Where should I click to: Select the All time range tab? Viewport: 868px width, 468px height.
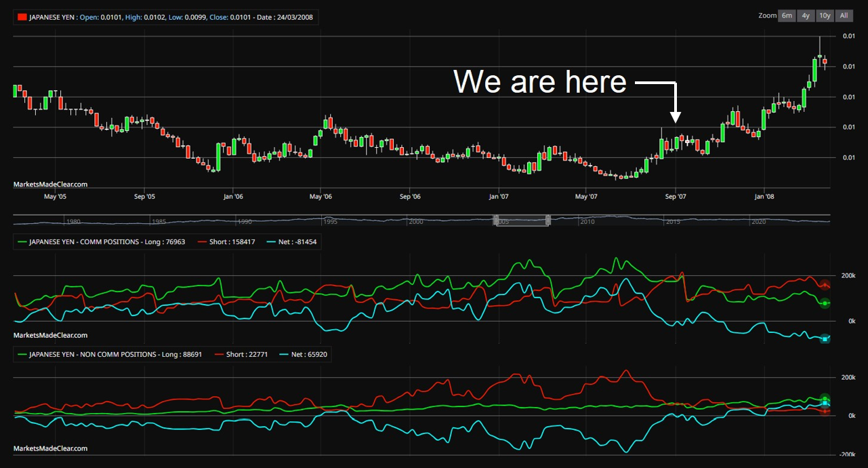click(x=844, y=16)
